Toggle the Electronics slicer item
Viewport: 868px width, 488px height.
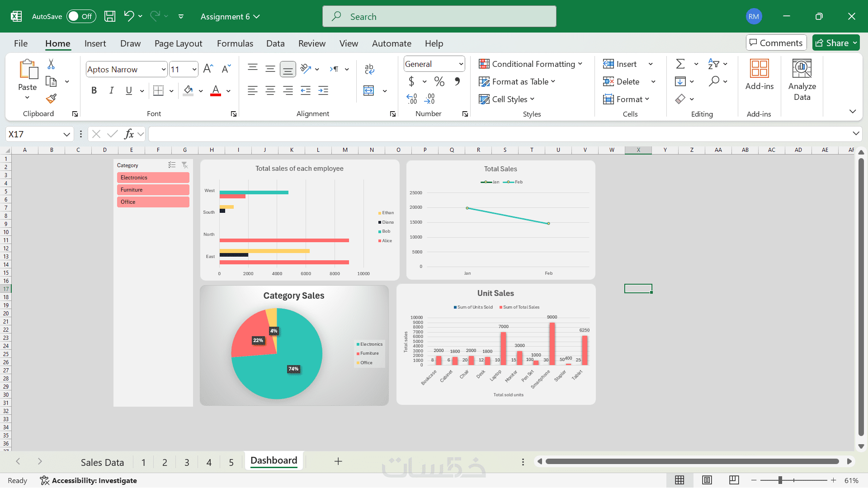[153, 178]
